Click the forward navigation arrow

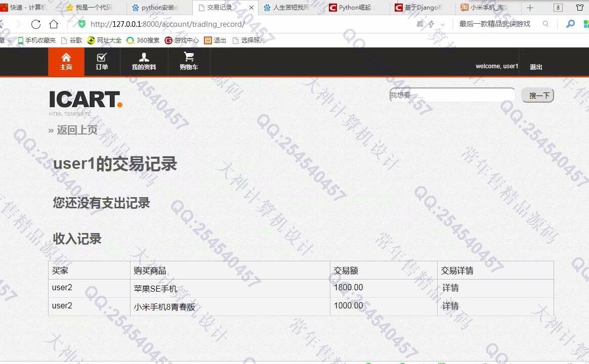(x=18, y=24)
